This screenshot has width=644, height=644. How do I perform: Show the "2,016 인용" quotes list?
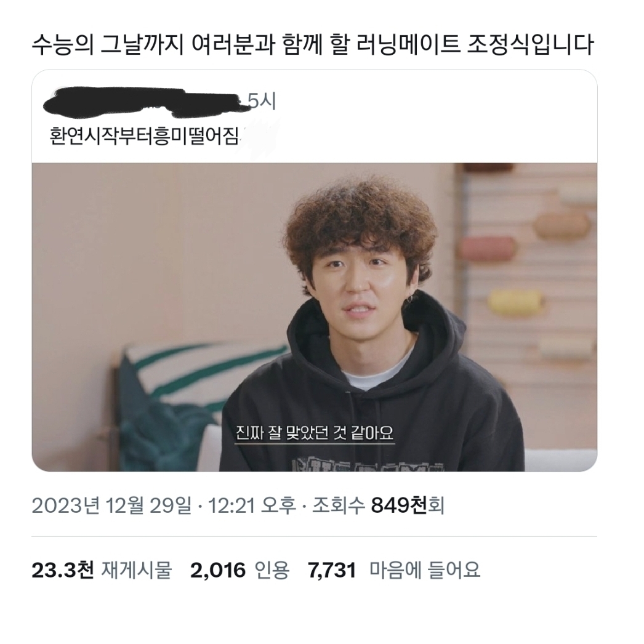240,570
